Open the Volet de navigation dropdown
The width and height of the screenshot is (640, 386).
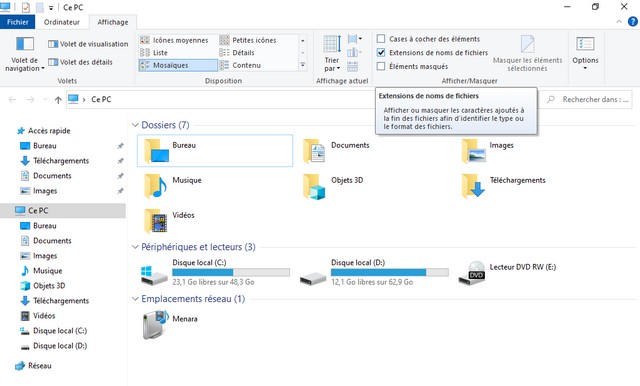point(24,54)
